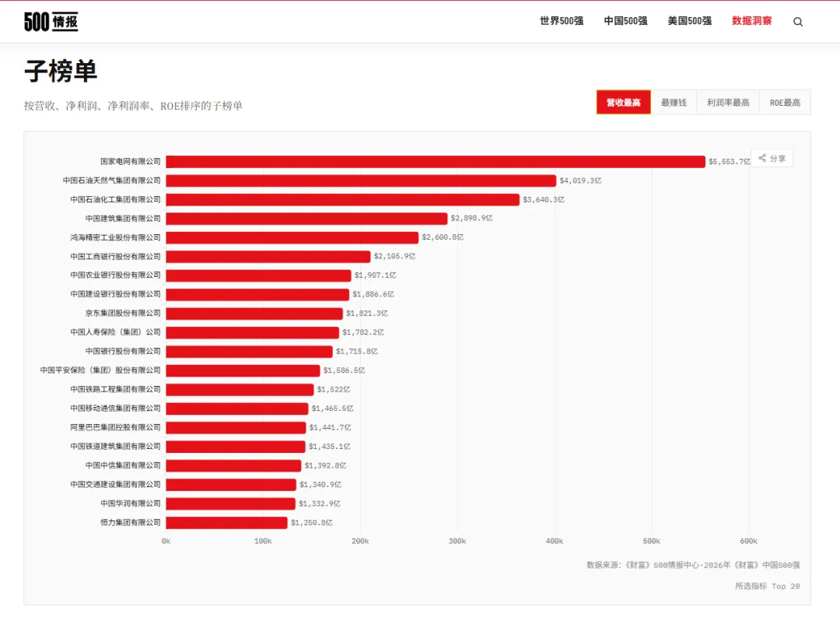Switch to the 利润率最高 tab
Screen dimensions: 840x621
(727, 103)
